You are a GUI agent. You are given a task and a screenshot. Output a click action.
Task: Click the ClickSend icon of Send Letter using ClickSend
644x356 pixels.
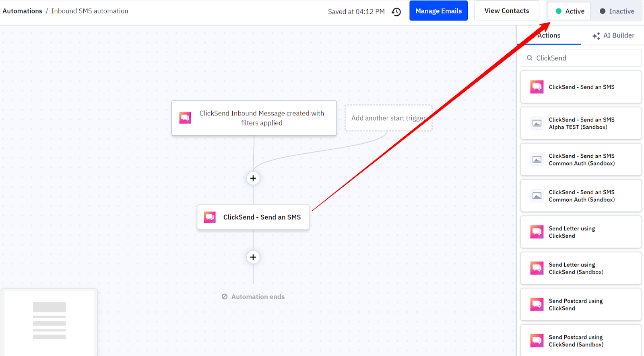tap(537, 232)
